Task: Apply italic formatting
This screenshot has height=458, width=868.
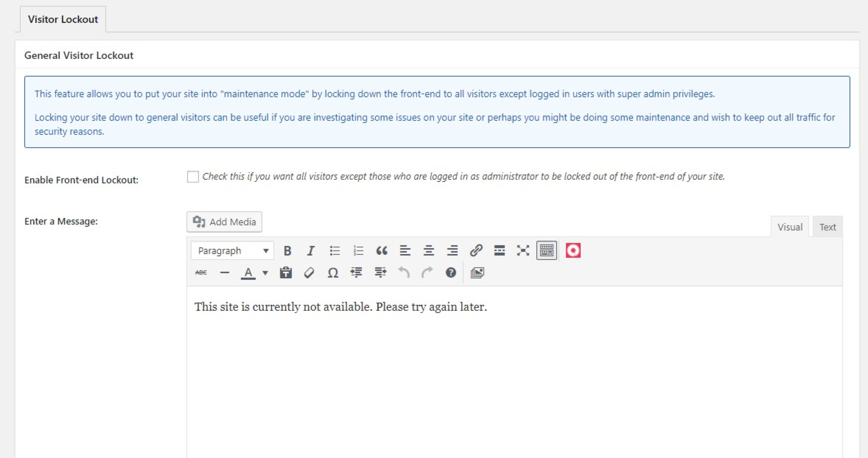Action: tap(311, 251)
